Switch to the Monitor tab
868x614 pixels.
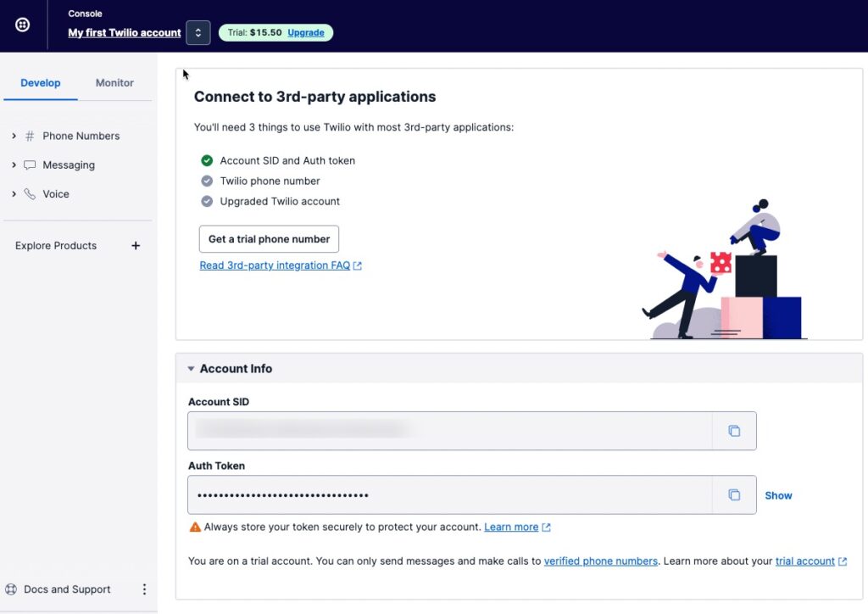coord(114,83)
